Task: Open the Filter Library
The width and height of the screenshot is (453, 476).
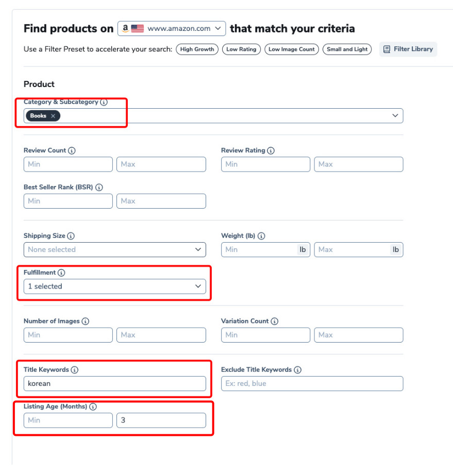Action: 408,49
